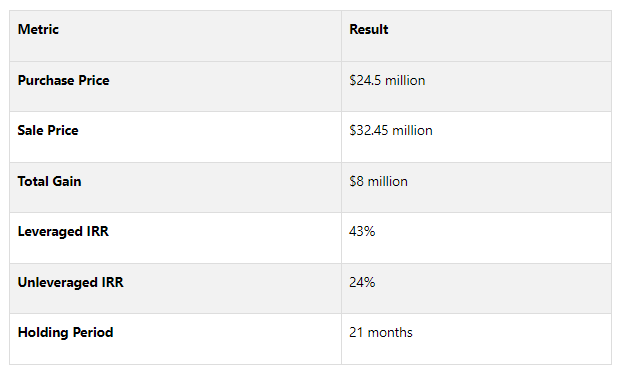
Task: Click the $32.45 million value
Action: (391, 131)
